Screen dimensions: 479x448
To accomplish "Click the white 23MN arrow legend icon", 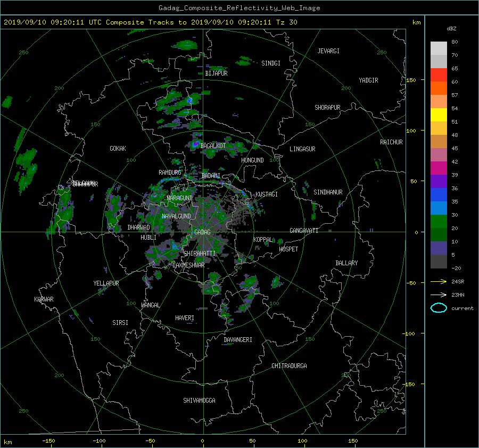I will [x=439, y=295].
